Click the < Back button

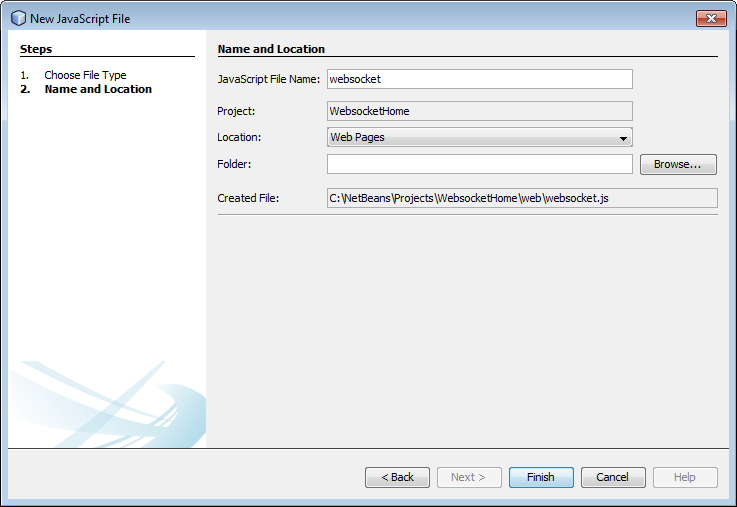click(x=397, y=477)
